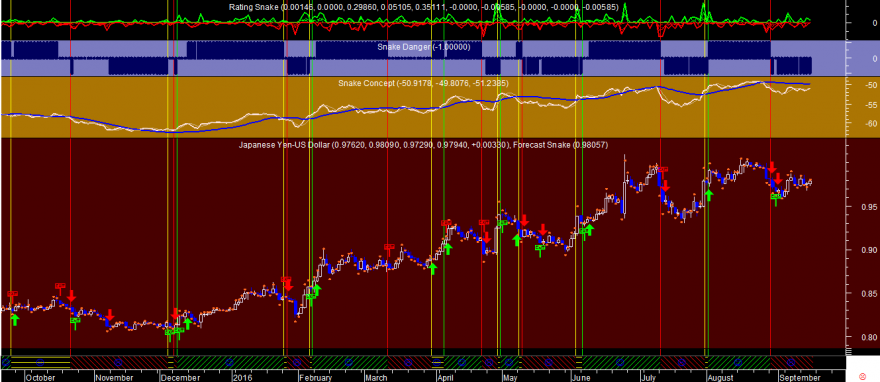Select the green up arrow at early August
The image size is (880, 382).
click(708, 195)
